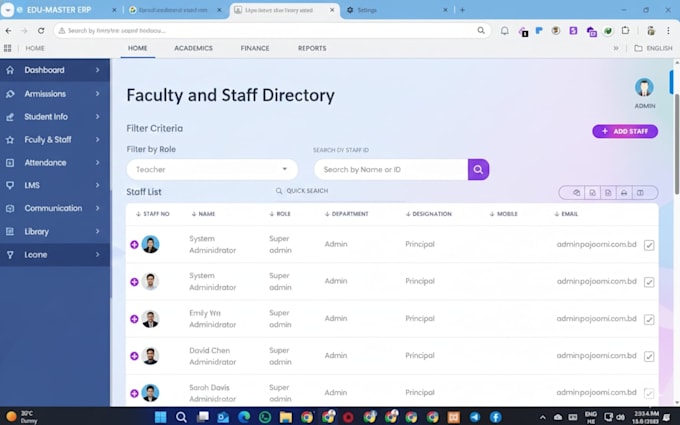Viewport: 680px width, 425px height.
Task: Open the ENGLISH language selector
Action: pyautogui.click(x=653, y=48)
